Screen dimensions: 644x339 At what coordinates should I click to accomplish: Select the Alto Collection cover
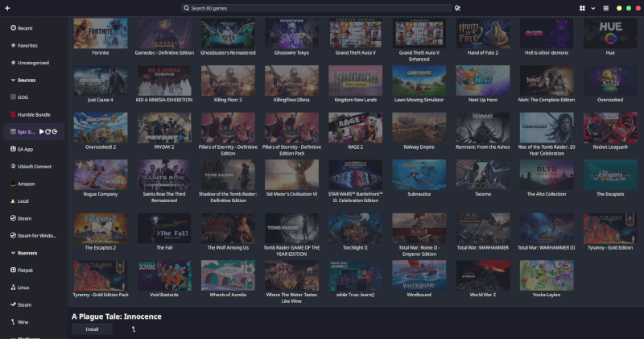(547, 175)
